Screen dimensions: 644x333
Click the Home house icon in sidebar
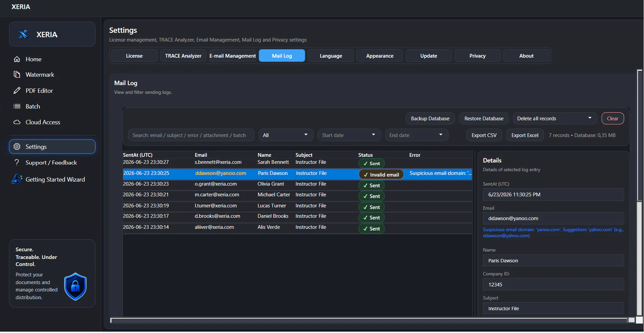tap(17, 59)
